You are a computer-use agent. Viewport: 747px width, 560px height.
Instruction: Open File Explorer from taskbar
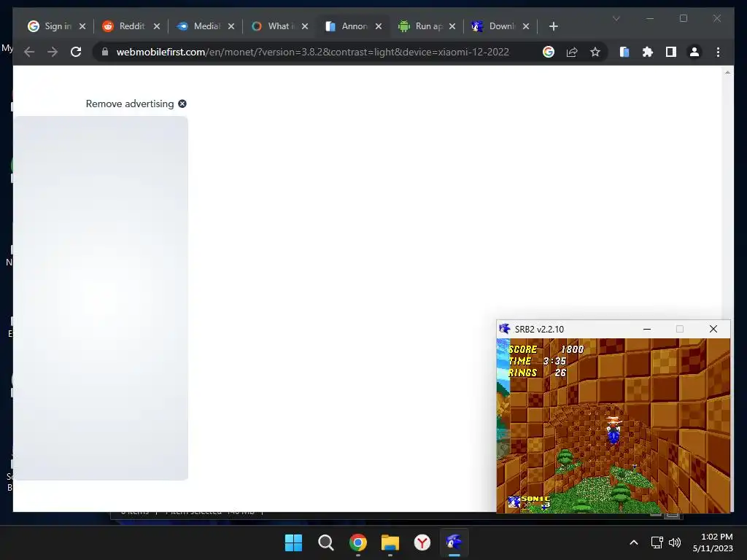click(390, 542)
